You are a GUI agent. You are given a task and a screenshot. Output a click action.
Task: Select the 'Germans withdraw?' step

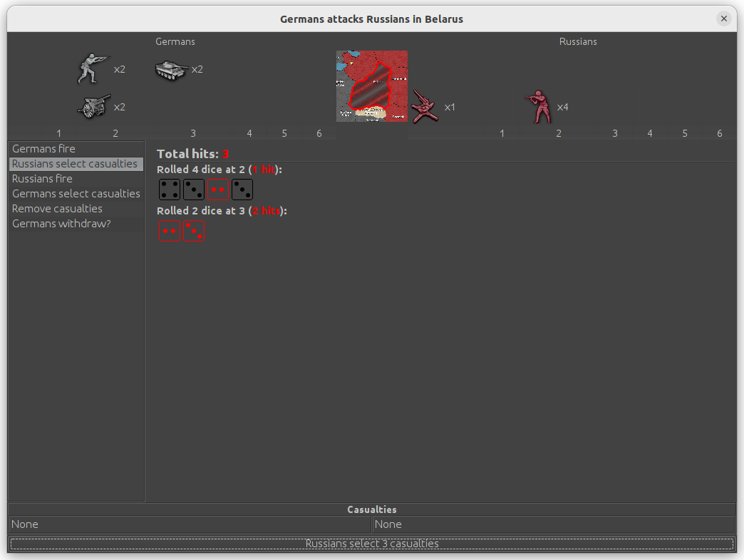coord(61,224)
